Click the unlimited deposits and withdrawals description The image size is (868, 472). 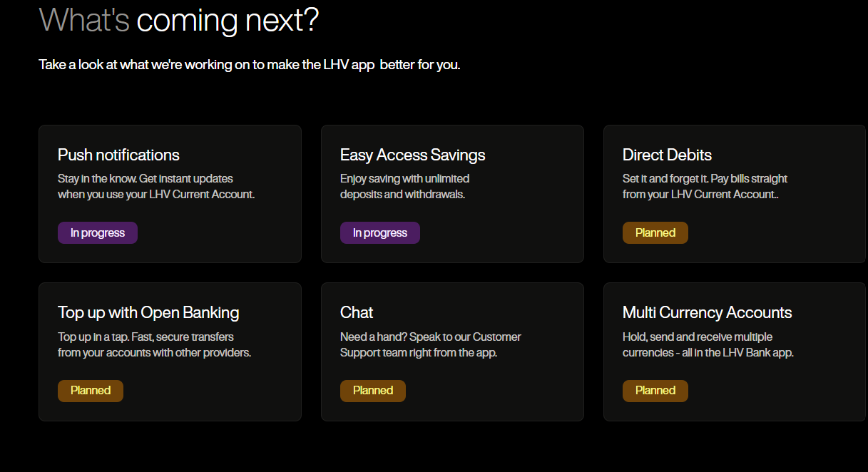pos(404,186)
